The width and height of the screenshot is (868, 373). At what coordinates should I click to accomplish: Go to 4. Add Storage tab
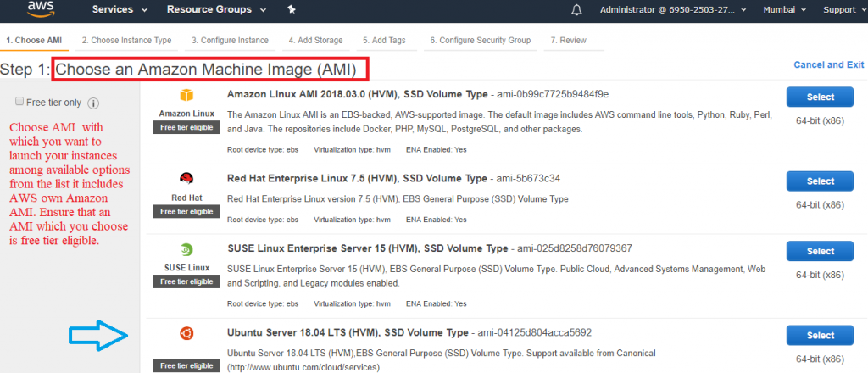(315, 41)
